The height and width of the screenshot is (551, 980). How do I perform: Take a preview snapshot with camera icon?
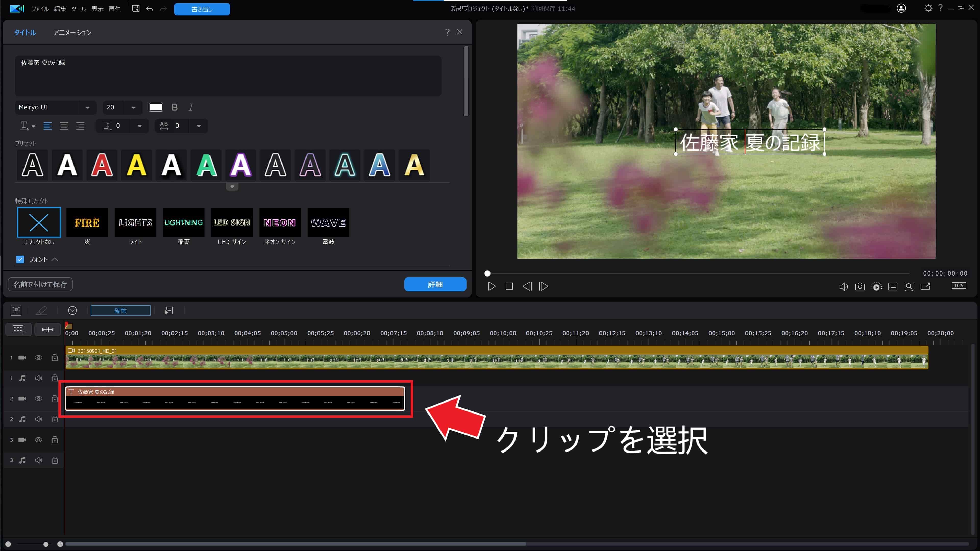click(x=860, y=286)
